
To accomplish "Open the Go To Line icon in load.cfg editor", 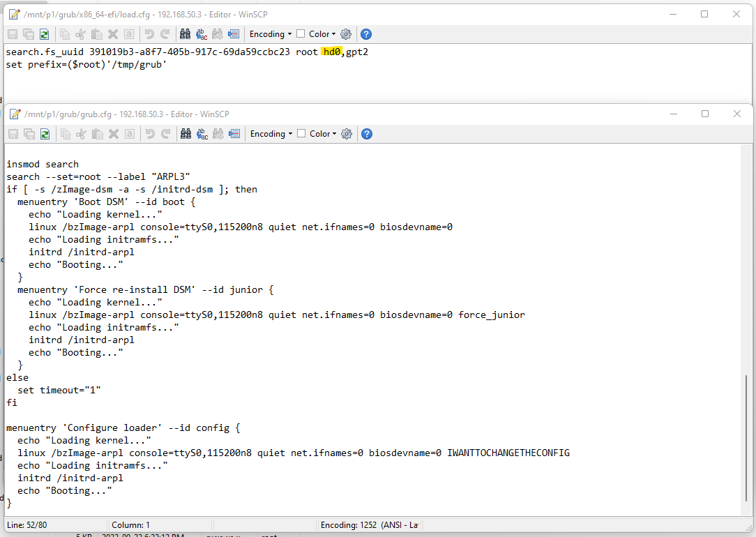I will 233,33.
